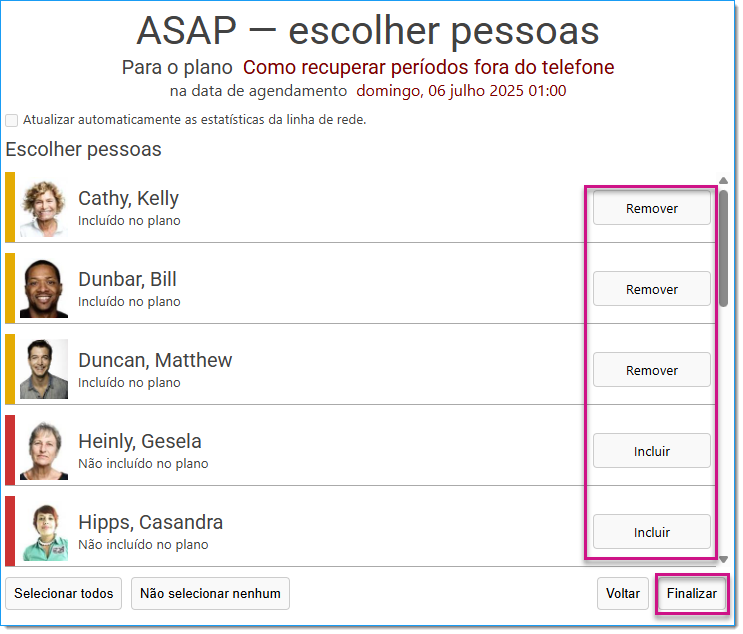Remove Cathy, Kelly from the plan
The width and height of the screenshot is (743, 634).
(x=653, y=209)
